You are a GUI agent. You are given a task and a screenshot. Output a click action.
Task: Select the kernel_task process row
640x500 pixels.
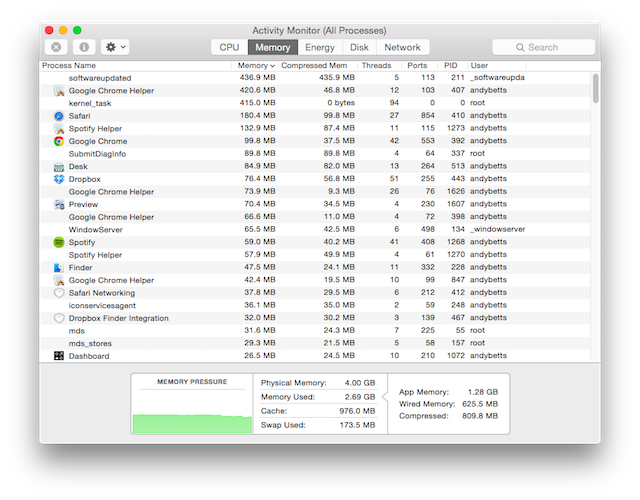tap(315, 103)
